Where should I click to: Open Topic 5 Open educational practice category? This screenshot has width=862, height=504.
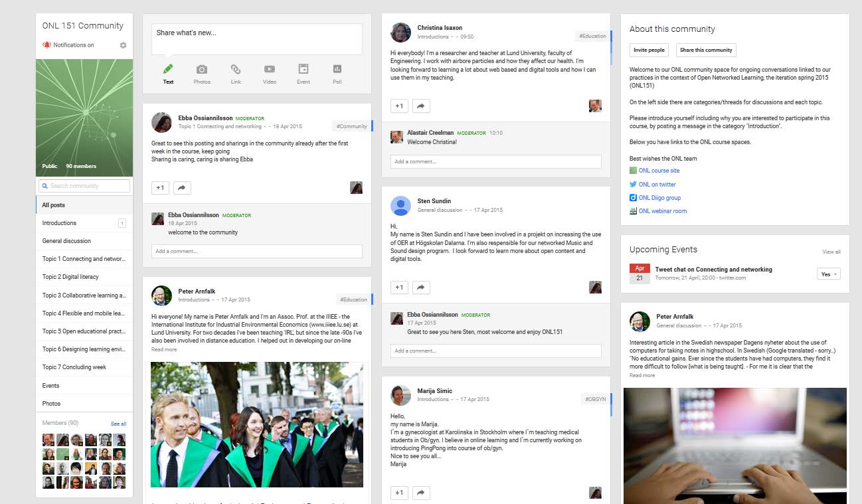[x=84, y=331]
